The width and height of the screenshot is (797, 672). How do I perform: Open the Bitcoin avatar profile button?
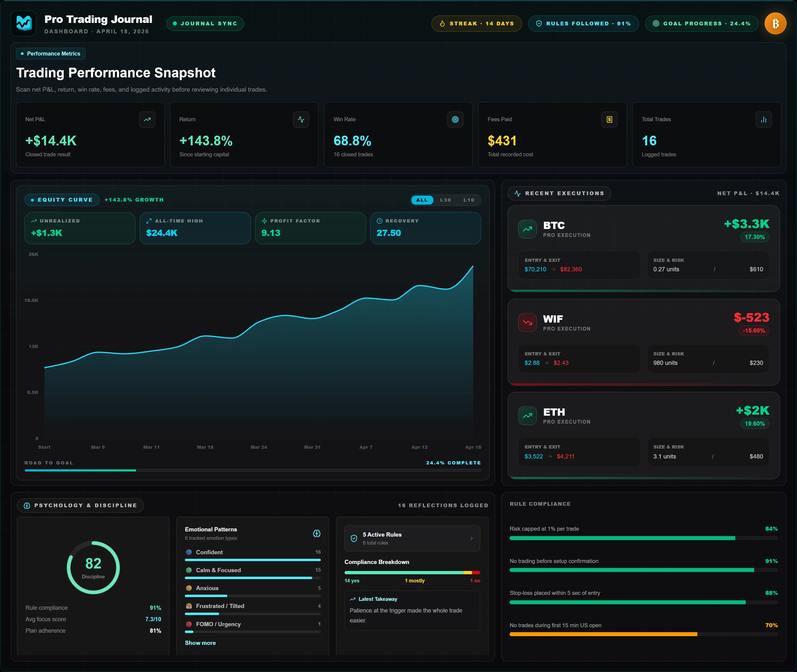coord(775,24)
